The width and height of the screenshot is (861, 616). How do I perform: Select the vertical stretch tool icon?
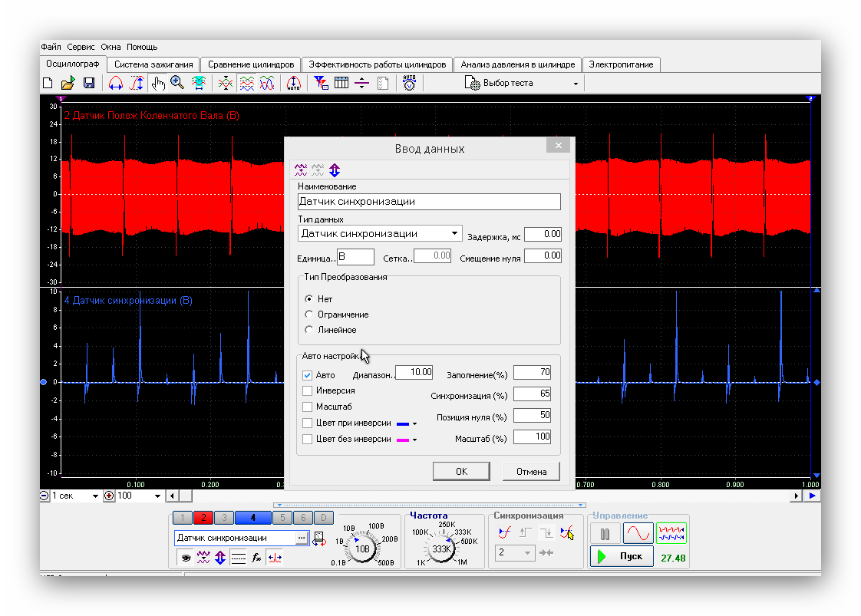point(137,83)
